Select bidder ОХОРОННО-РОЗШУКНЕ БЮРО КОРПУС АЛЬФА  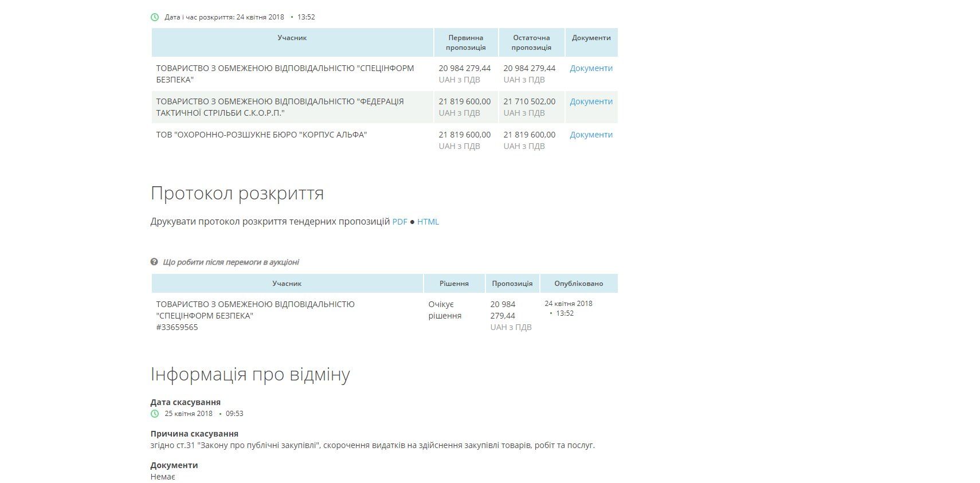coord(261,135)
